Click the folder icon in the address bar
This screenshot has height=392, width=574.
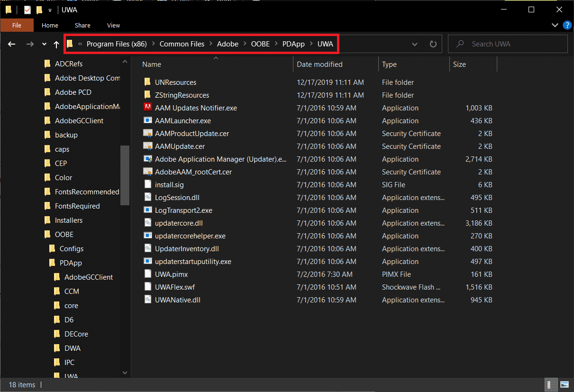(70, 44)
